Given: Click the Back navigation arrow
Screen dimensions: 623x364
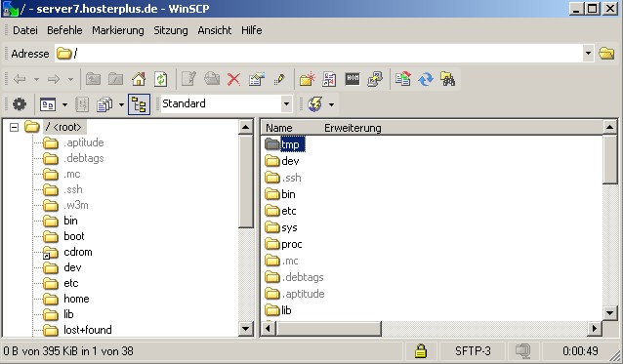Looking at the screenshot, I should pyautogui.click(x=20, y=79).
